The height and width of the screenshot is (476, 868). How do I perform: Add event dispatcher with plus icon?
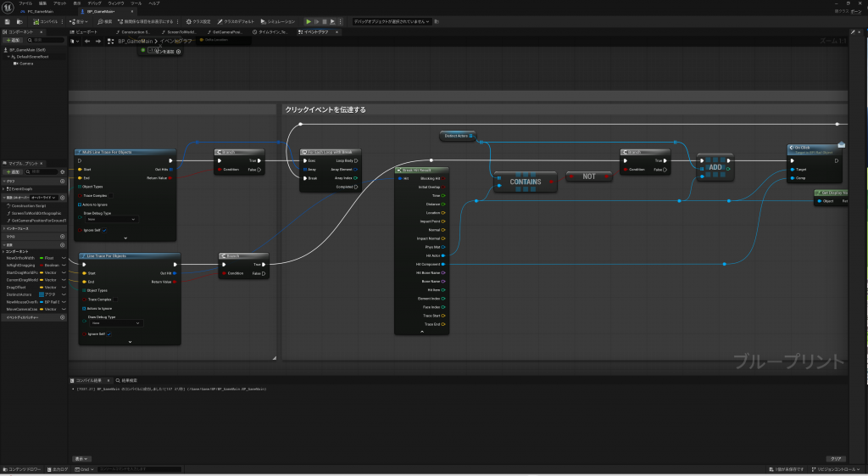tap(63, 317)
